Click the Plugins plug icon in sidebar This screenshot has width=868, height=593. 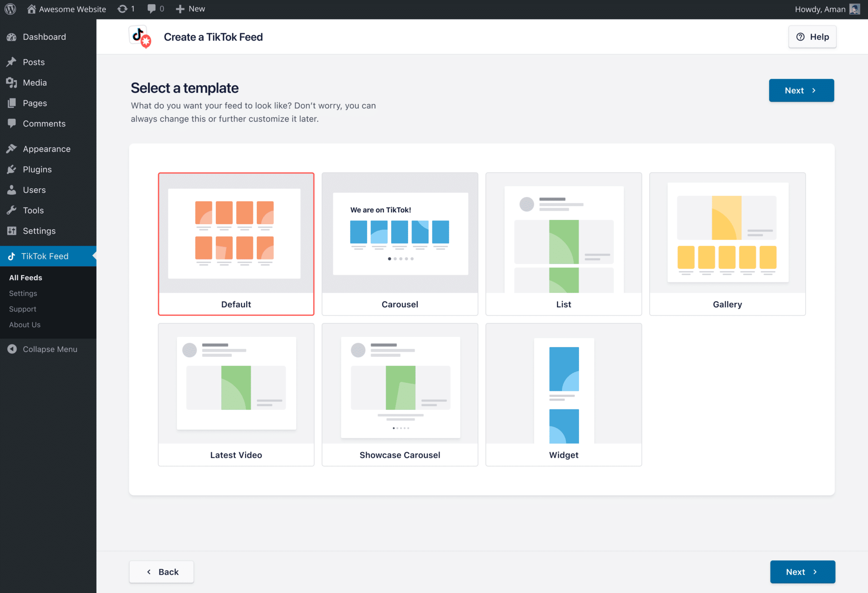coord(11,170)
